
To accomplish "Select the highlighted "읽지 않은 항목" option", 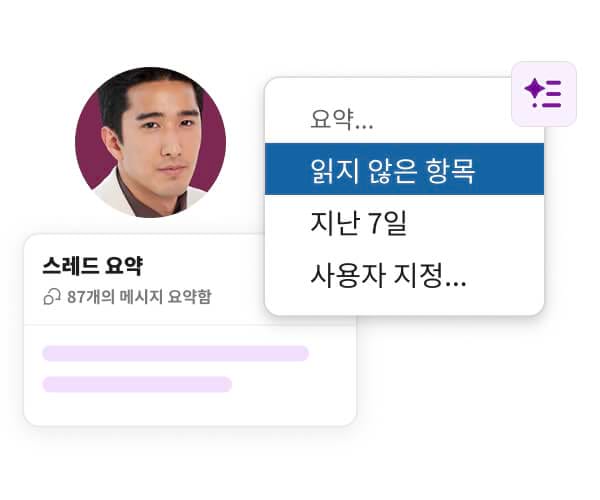I will click(x=392, y=170).
